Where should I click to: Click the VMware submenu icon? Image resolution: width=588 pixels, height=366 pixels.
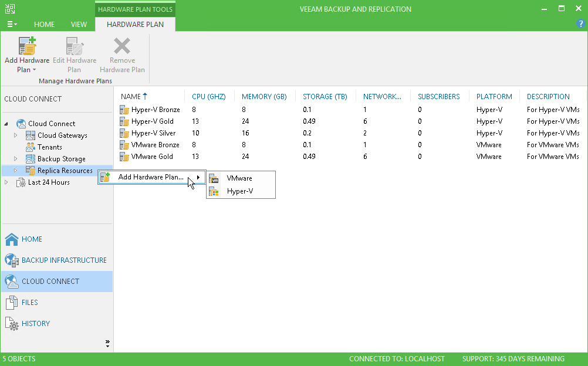pyautogui.click(x=214, y=178)
